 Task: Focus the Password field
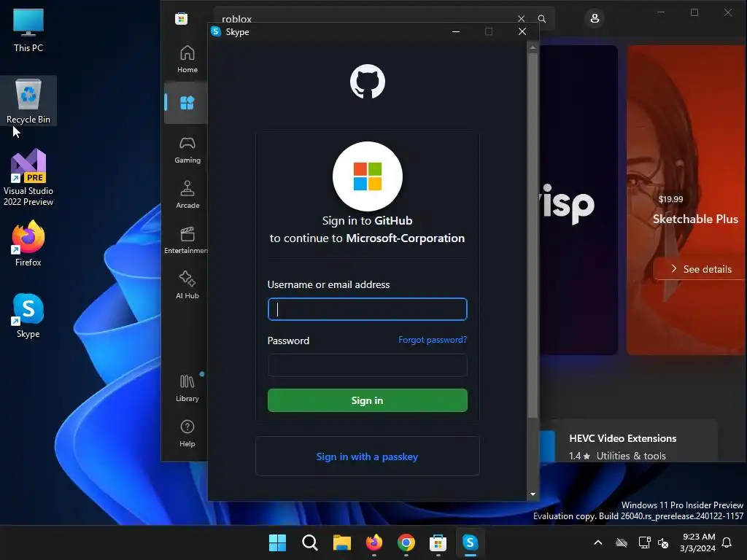(x=368, y=365)
